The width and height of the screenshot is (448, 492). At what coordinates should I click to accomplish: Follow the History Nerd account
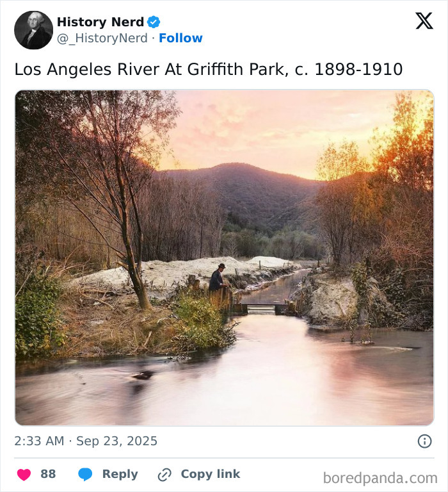[180, 38]
